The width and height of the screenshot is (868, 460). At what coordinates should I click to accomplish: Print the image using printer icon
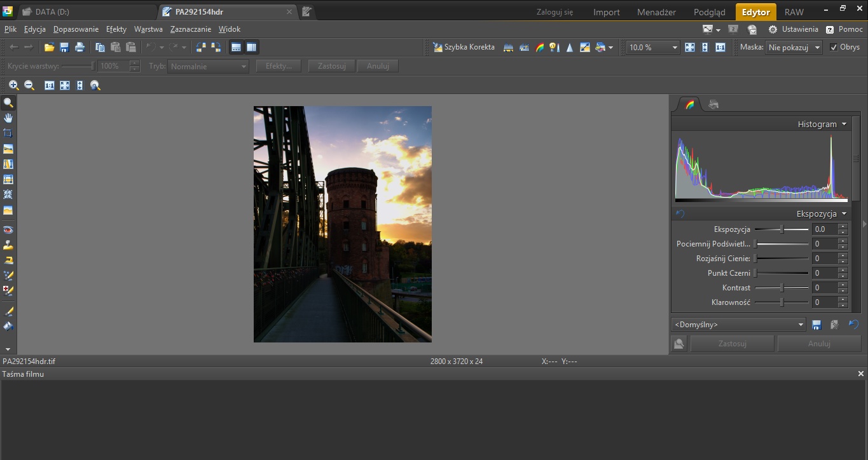(79, 47)
